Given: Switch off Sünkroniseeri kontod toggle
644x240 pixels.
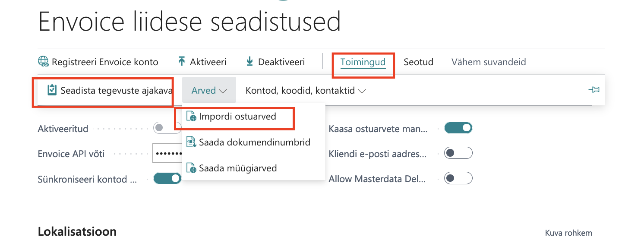Looking at the screenshot, I should coord(167,178).
